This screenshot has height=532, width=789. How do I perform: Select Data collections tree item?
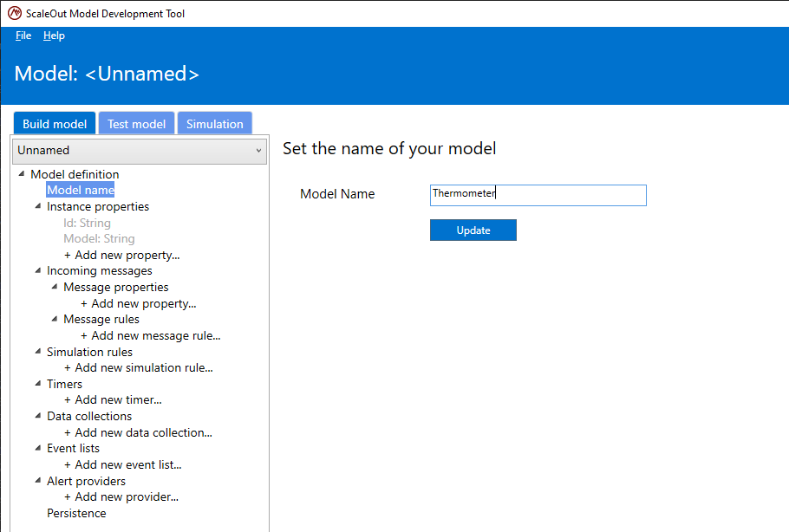coord(89,417)
